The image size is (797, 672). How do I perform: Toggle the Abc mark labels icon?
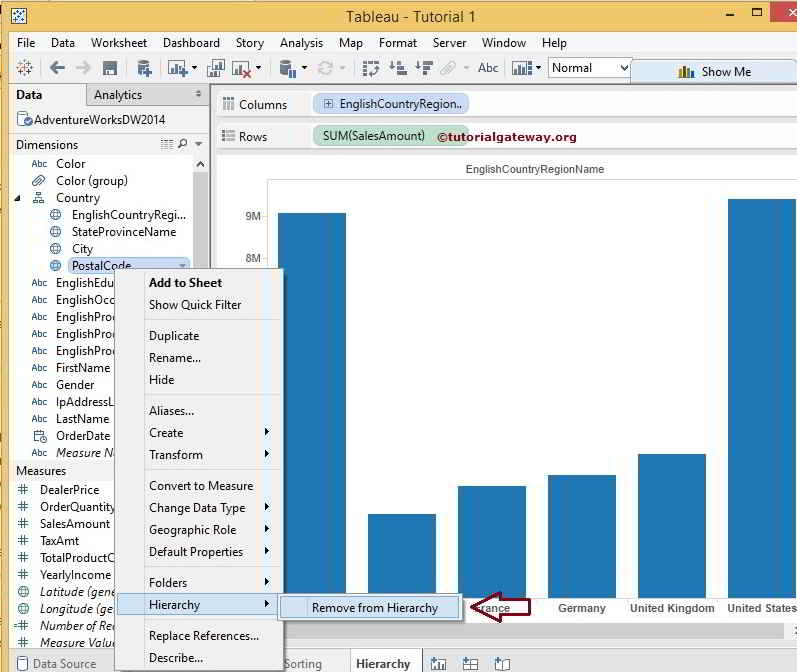pyautogui.click(x=488, y=68)
